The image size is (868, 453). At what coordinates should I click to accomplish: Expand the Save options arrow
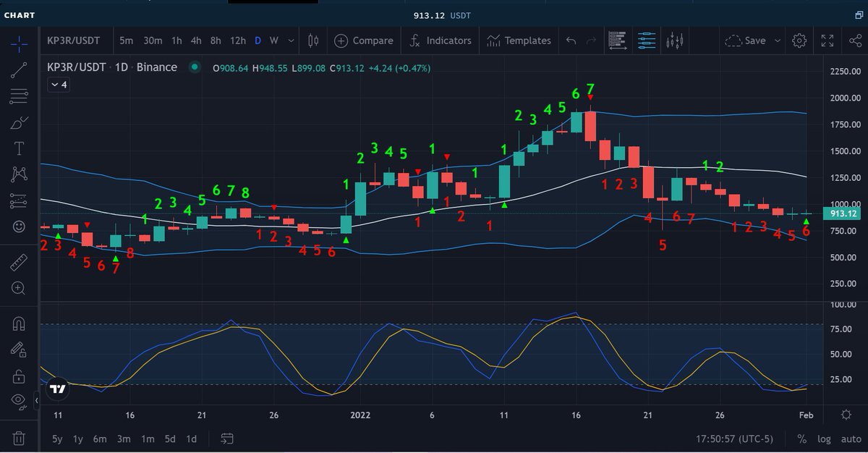(778, 41)
